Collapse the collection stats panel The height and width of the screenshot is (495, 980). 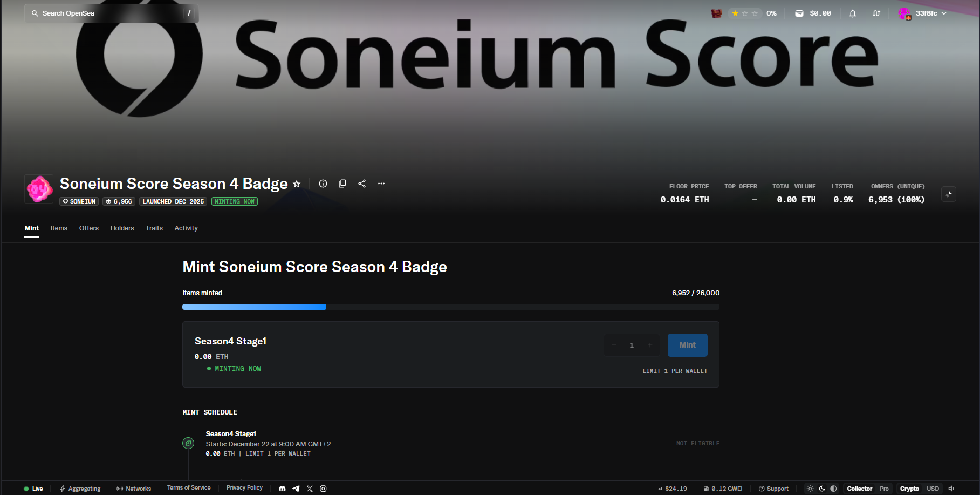point(949,194)
